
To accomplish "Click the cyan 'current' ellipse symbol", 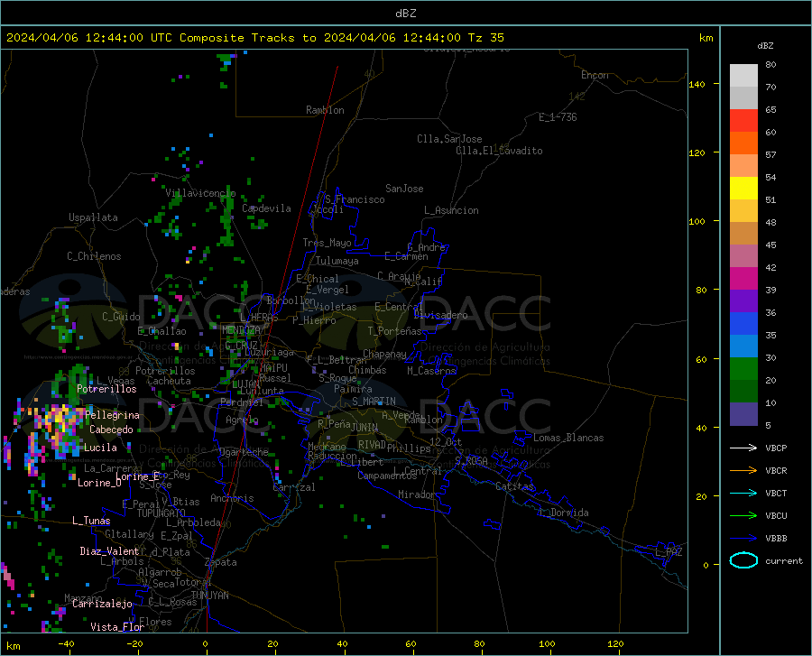I will (743, 560).
